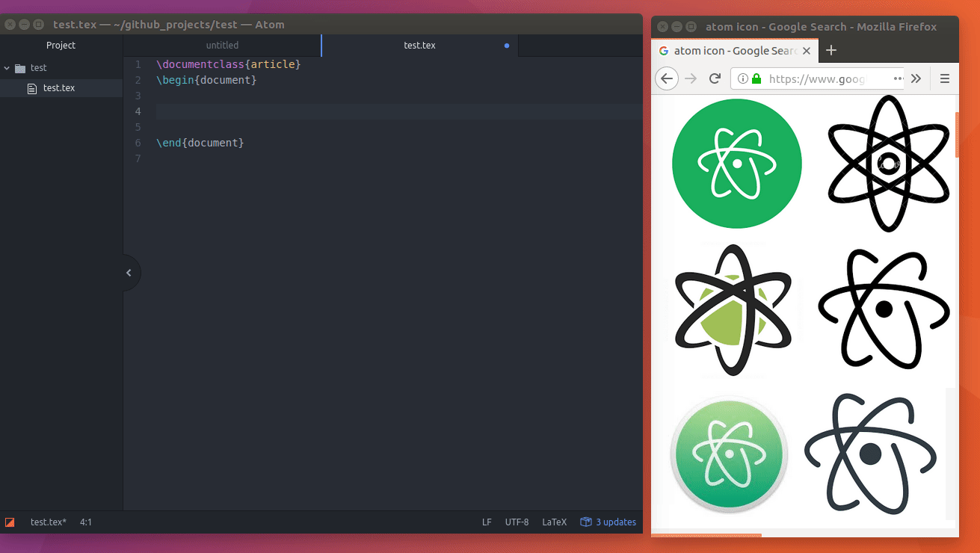Place cursor on highlighted empty line 4

[x=399, y=111]
